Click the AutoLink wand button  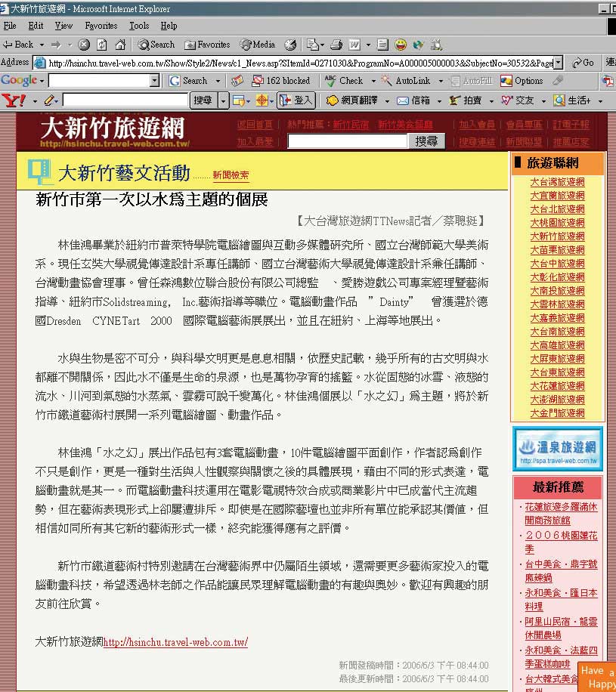pyautogui.click(x=406, y=81)
